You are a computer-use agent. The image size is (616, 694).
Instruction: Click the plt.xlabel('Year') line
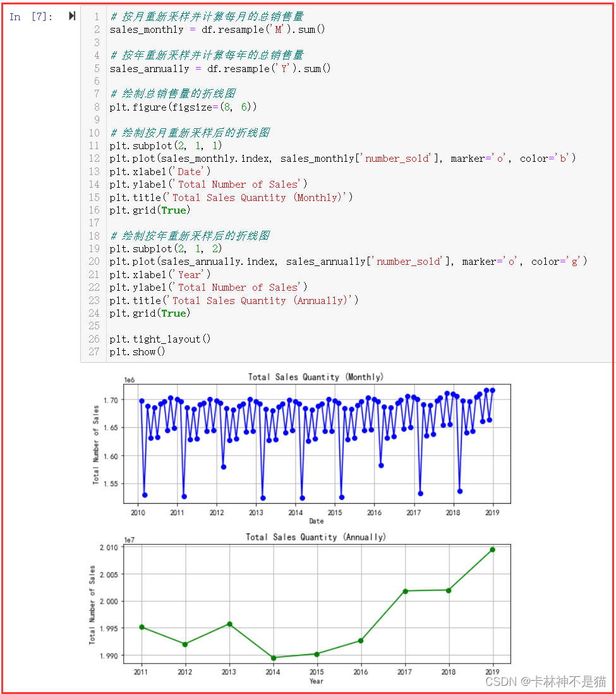(x=160, y=275)
